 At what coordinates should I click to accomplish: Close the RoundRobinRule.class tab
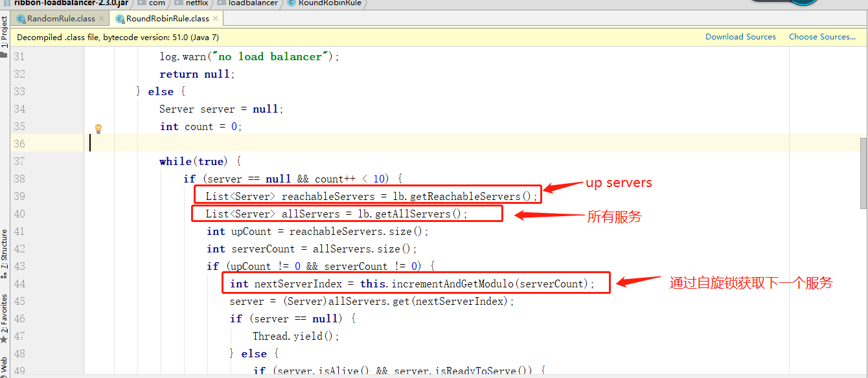pos(216,19)
